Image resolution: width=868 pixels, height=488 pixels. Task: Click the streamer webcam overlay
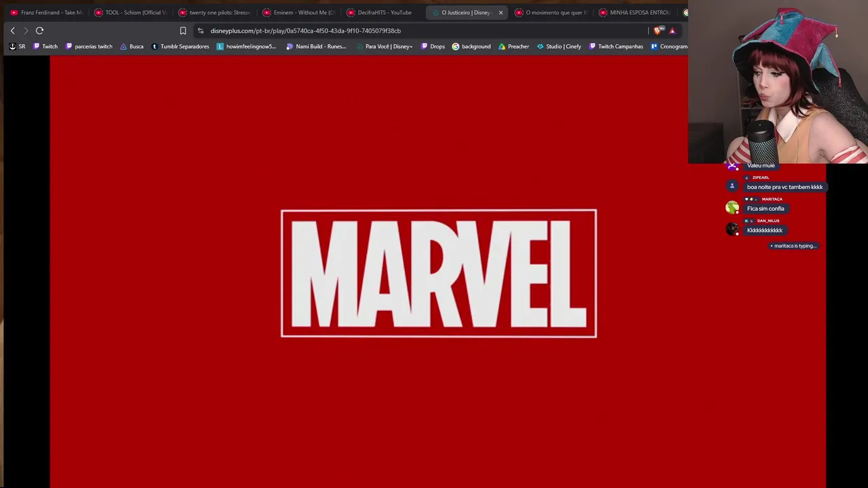(x=778, y=82)
